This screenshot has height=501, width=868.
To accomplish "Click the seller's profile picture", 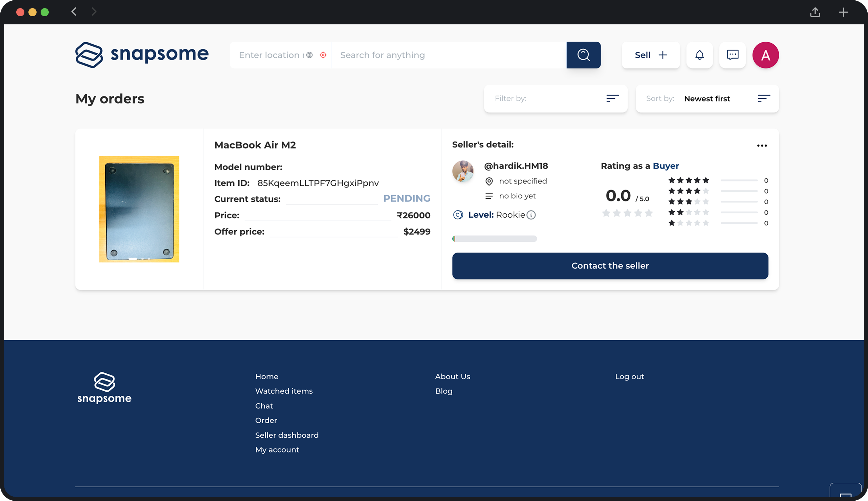I will 463,171.
